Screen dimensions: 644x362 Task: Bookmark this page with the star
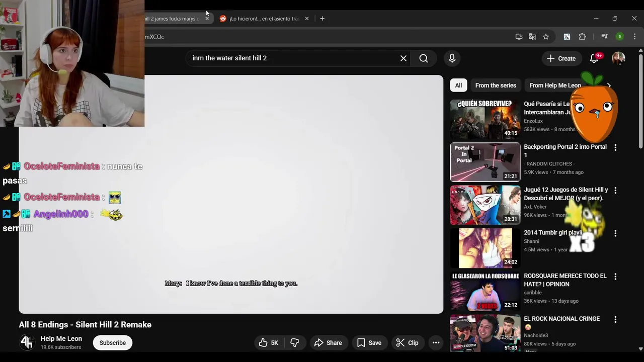click(x=546, y=37)
